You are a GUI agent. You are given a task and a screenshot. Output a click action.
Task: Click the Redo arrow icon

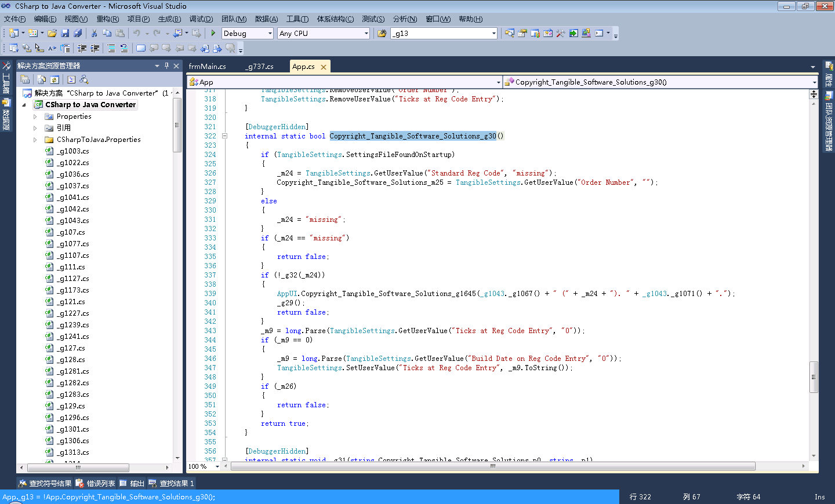[157, 34]
